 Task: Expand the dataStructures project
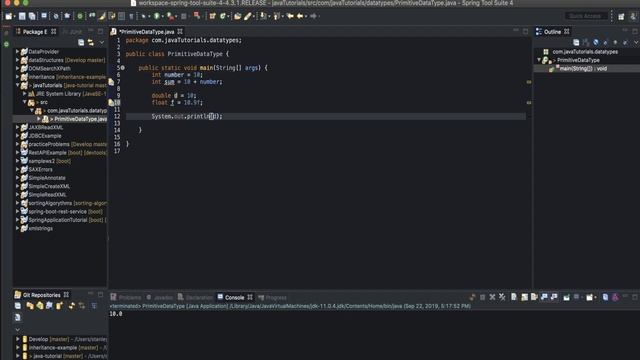[x=18, y=60]
